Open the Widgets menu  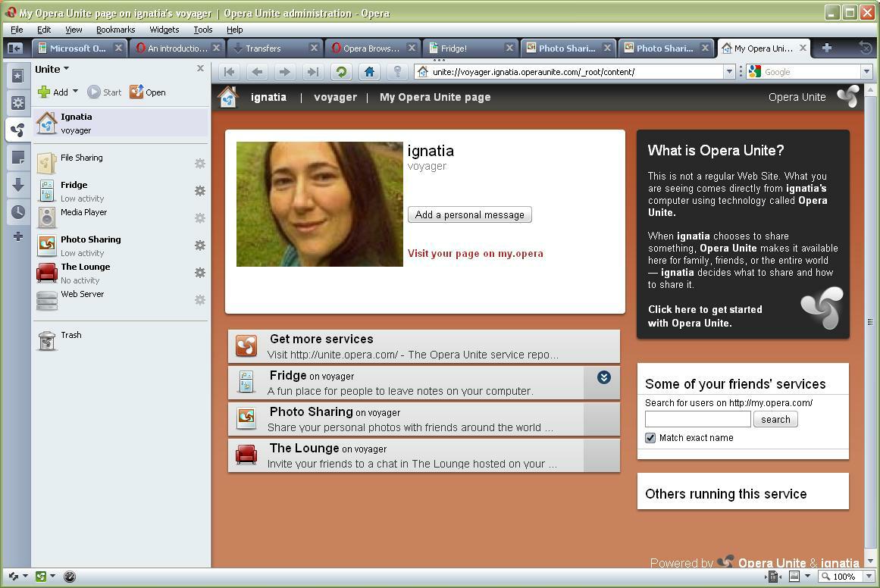tap(164, 30)
